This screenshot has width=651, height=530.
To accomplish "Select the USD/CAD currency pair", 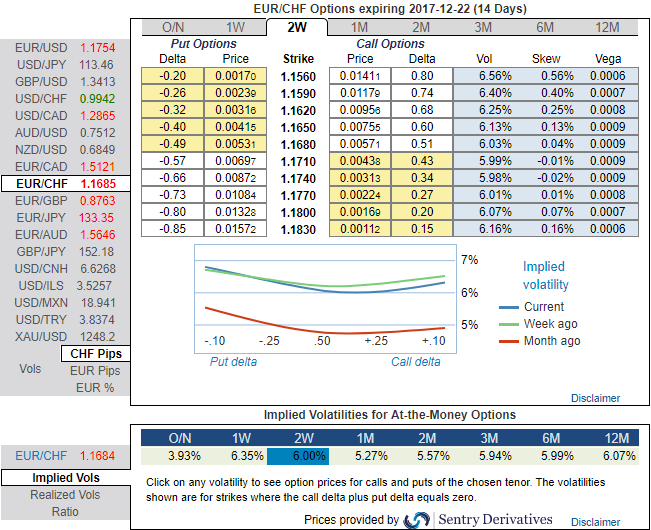I will tap(65, 115).
